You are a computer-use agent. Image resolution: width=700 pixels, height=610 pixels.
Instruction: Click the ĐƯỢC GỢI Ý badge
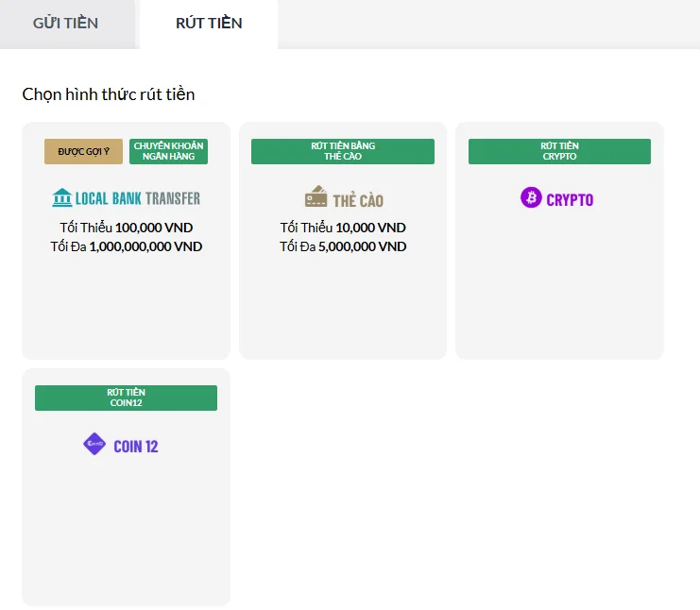[x=83, y=151]
